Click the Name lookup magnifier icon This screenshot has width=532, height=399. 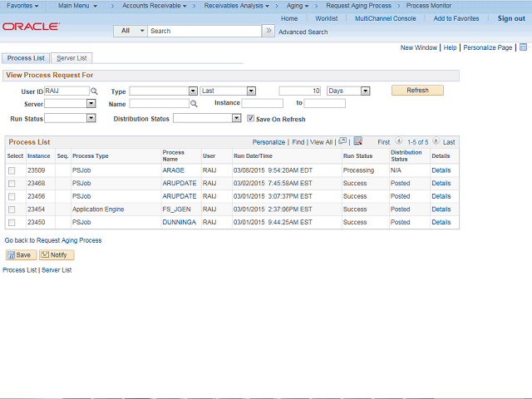pos(194,104)
